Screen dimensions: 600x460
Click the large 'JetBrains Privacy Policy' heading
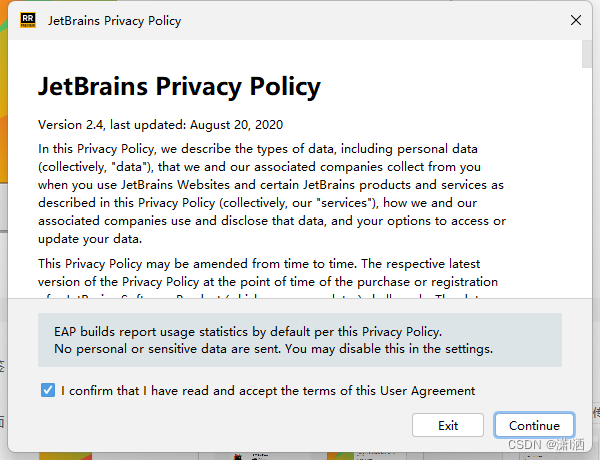coord(179,86)
